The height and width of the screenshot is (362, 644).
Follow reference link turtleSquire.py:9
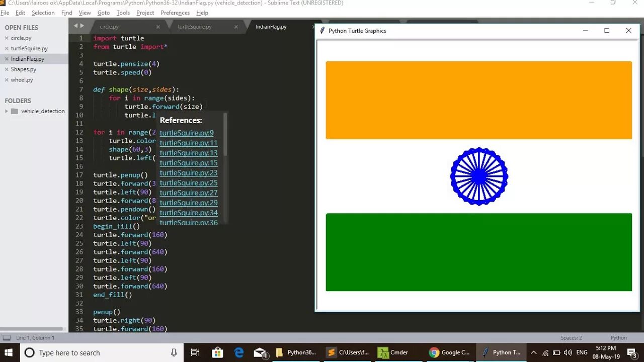coord(187,133)
